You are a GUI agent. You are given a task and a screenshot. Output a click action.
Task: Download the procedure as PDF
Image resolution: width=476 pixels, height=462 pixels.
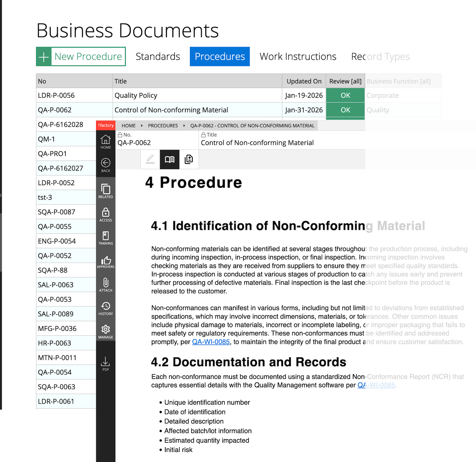106,362
